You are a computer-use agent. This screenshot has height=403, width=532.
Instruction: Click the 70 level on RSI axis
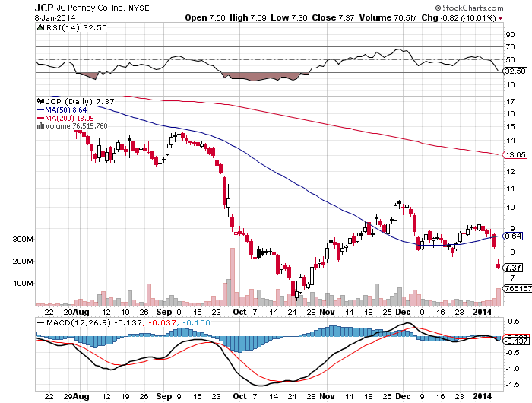pos(510,47)
